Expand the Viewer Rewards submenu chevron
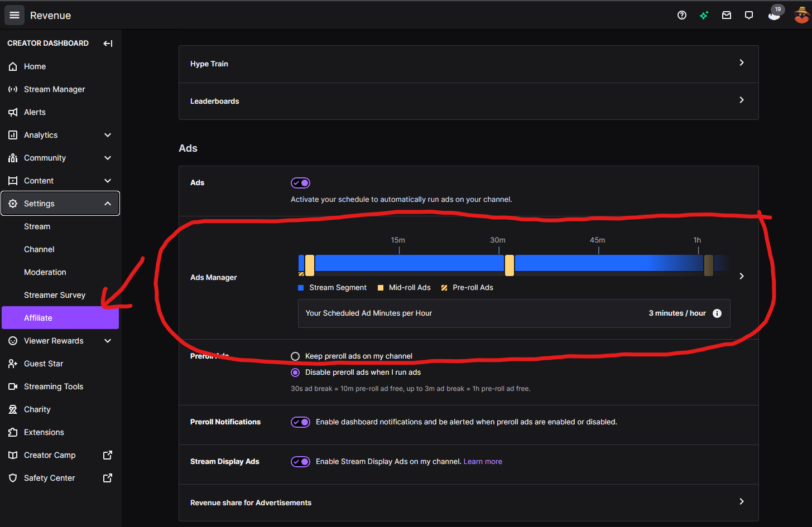The width and height of the screenshot is (812, 527). click(x=108, y=341)
